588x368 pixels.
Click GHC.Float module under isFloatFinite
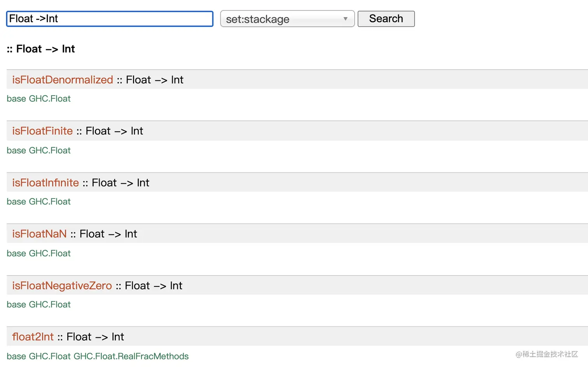(50, 150)
